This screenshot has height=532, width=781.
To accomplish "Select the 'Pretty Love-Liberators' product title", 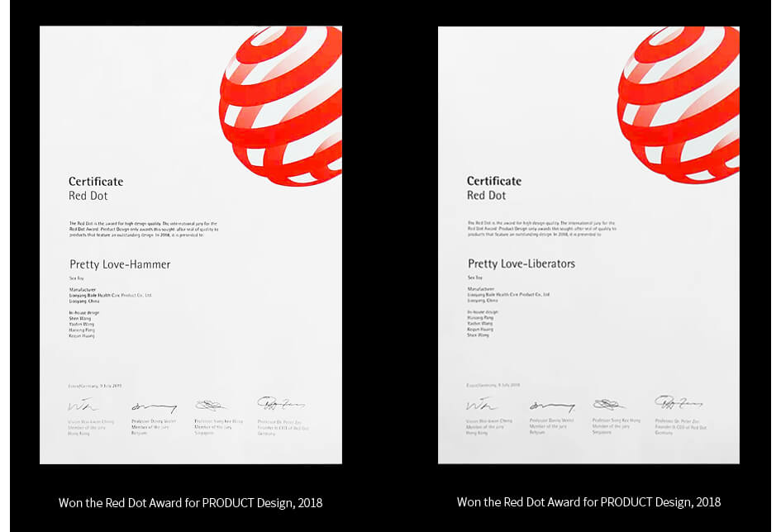I will [x=521, y=264].
